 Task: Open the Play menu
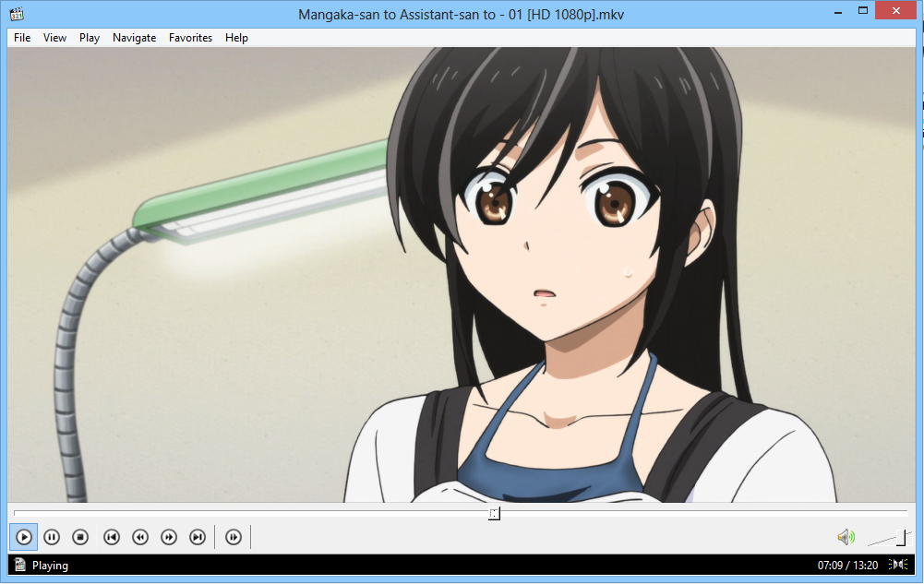(x=90, y=38)
